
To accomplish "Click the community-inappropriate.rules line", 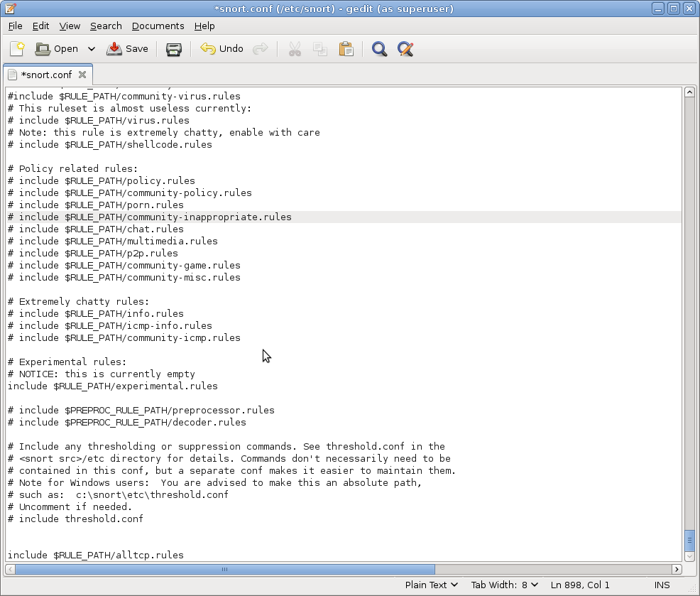I will [150, 217].
